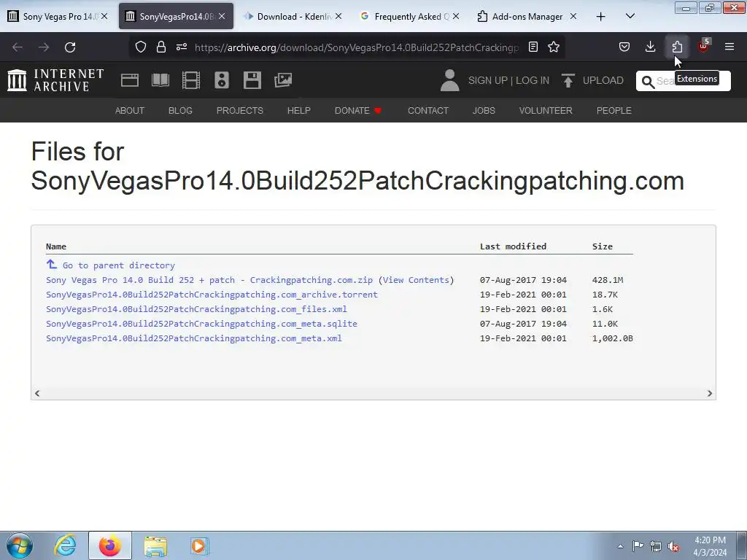747x560 pixels.
Task: Open the JOBS menu item
Action: tap(484, 111)
